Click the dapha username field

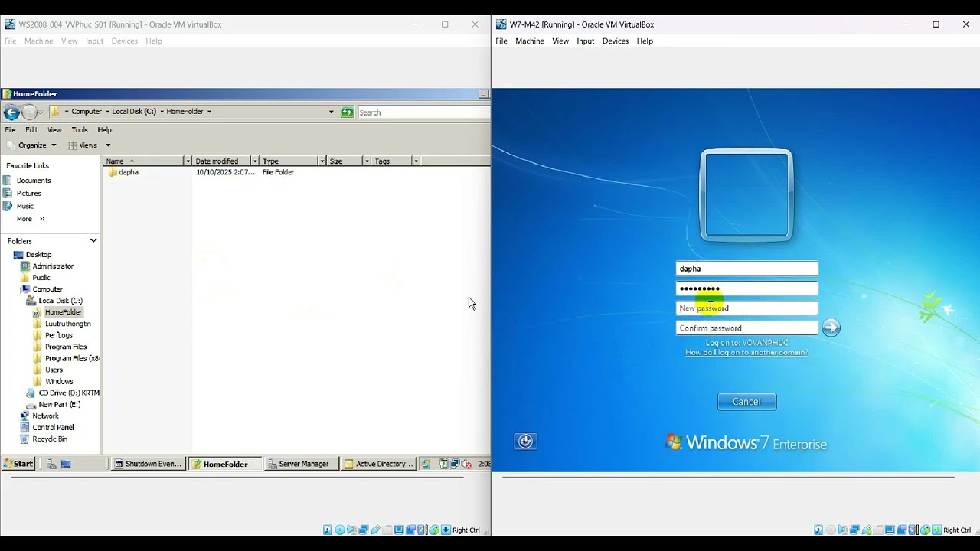pyautogui.click(x=746, y=269)
